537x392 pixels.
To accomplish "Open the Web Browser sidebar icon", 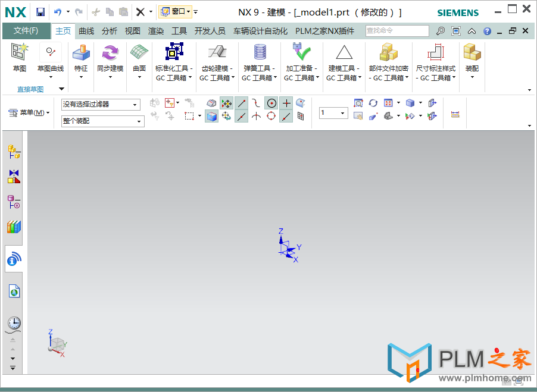I will [14, 291].
